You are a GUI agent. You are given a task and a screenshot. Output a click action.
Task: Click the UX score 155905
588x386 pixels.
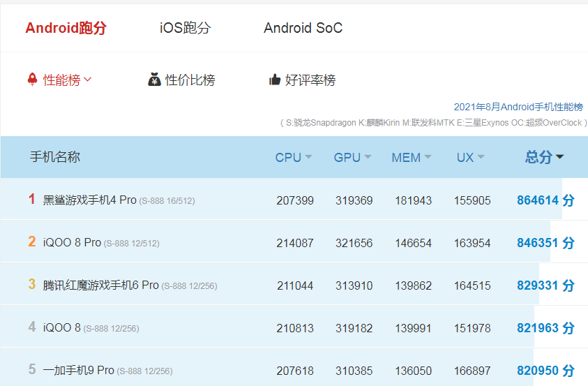[472, 200]
